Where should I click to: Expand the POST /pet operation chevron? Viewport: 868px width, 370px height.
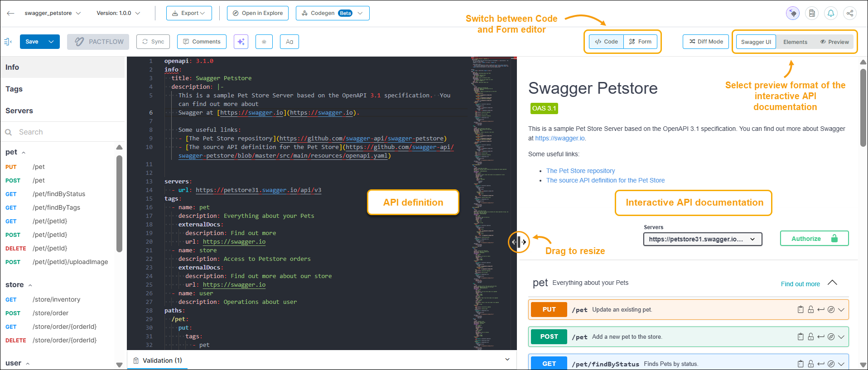(x=841, y=337)
